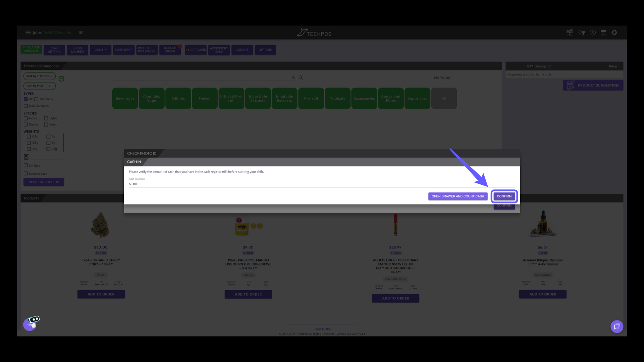
Task: Select the Ingestible Extracts category
Action: (x=258, y=99)
